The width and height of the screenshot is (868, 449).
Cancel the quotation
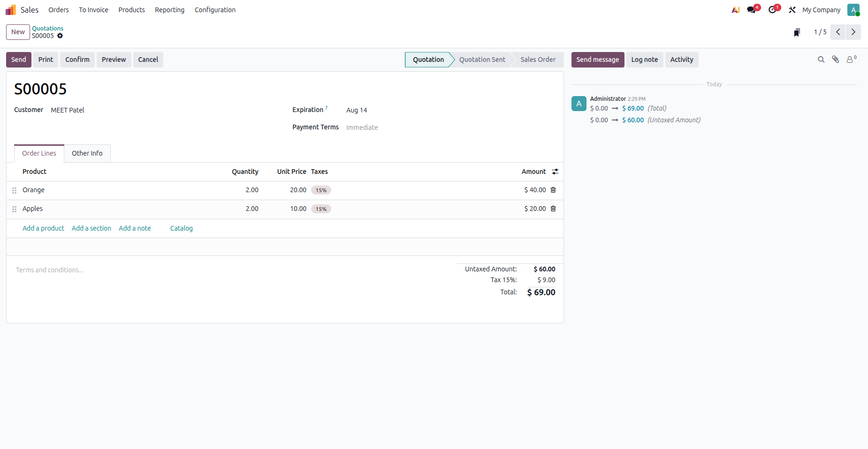pyautogui.click(x=148, y=60)
